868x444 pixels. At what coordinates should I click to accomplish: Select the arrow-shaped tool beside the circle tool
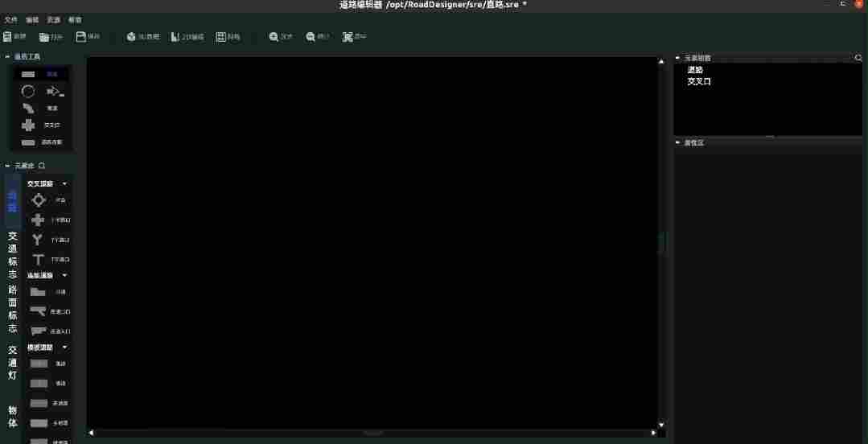55,92
